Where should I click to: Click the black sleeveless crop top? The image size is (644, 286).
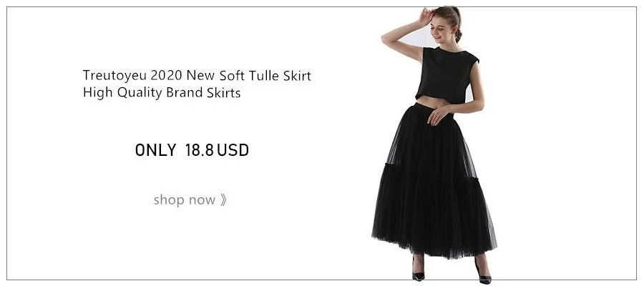pyautogui.click(x=447, y=74)
